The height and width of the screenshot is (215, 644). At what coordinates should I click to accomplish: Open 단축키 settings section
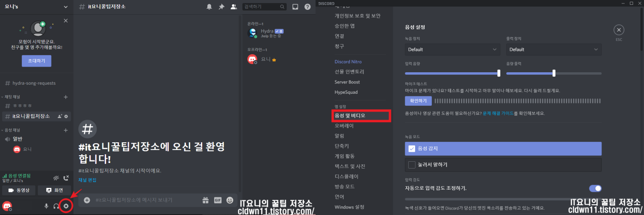[342, 146]
